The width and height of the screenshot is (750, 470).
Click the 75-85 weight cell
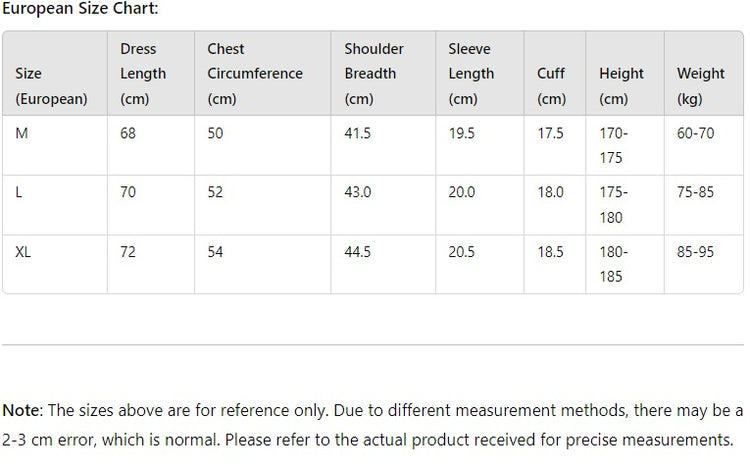[695, 192]
